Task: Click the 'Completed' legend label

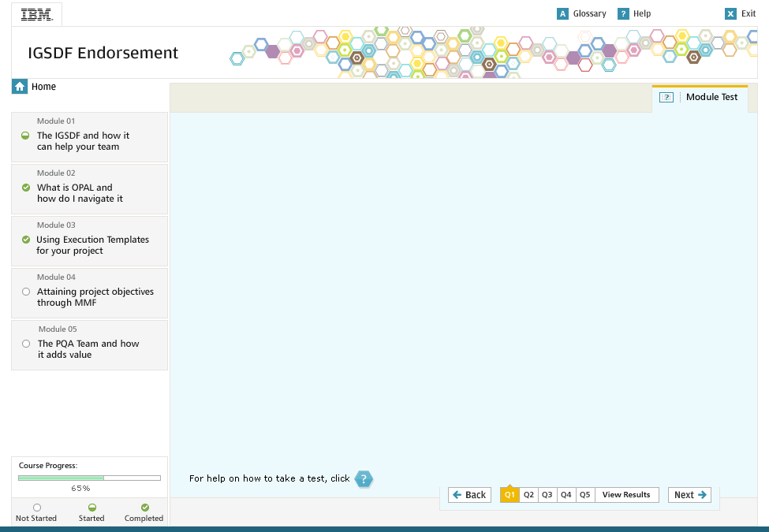Action: pos(144,519)
